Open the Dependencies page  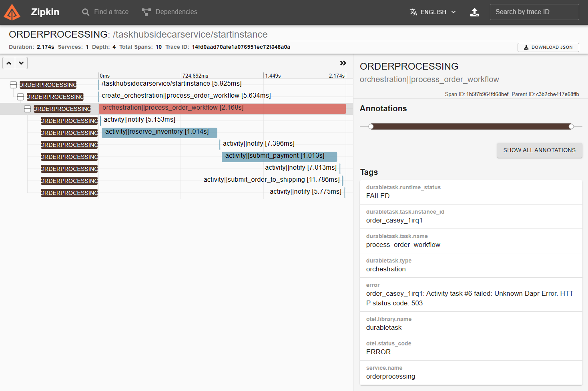(x=169, y=12)
